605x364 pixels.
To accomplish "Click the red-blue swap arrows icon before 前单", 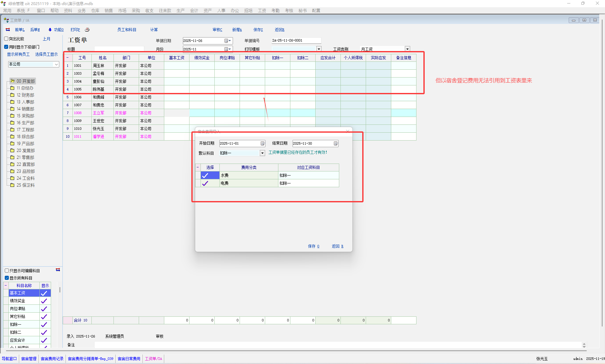I will pos(8,30).
